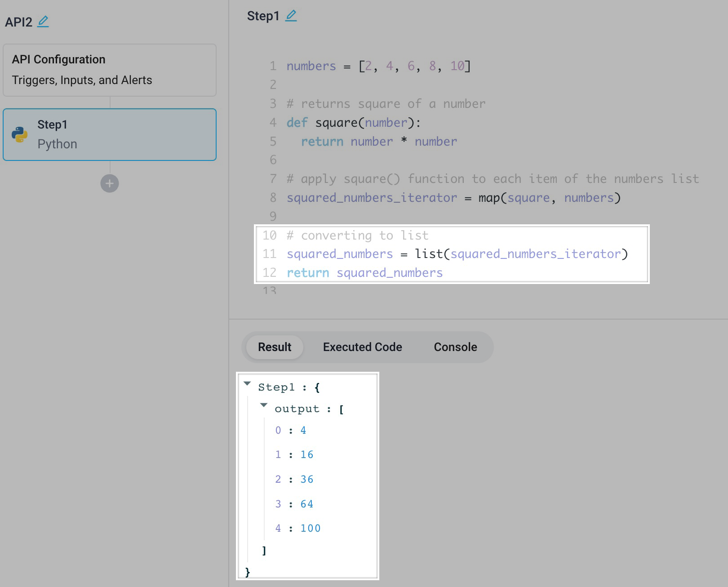Click the plus icon to add a new step
Image resolution: width=728 pixels, height=587 pixels.
point(110,183)
